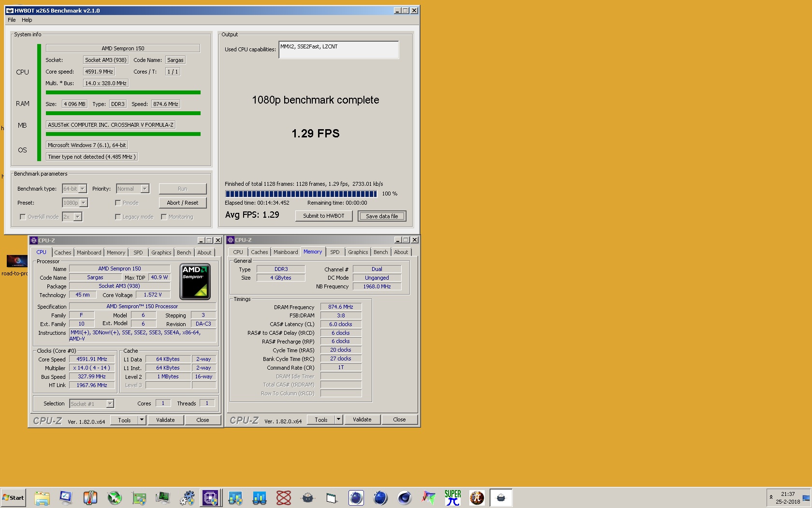The image size is (812, 508).
Task: Toggle the Legacy mode checkbox
Action: (x=118, y=217)
